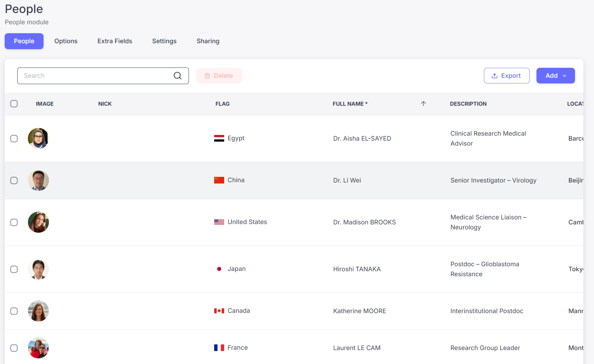
Task: Click the Flag column header
Action: [x=223, y=104]
